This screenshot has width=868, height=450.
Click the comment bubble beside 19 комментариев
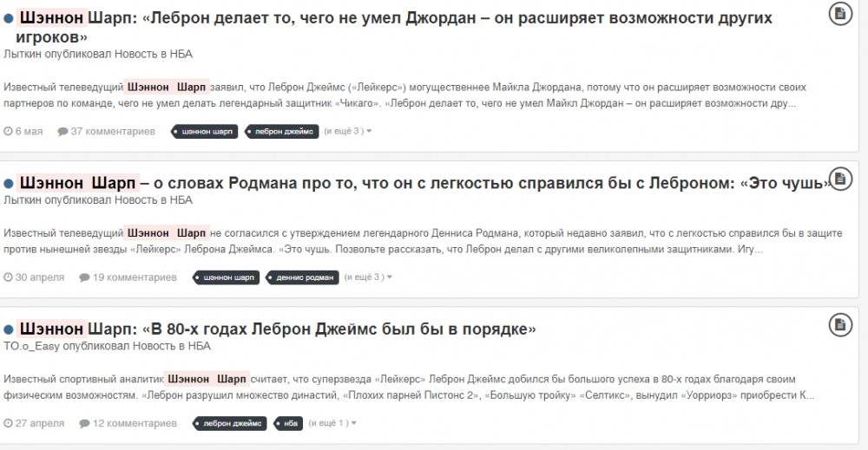(84, 277)
